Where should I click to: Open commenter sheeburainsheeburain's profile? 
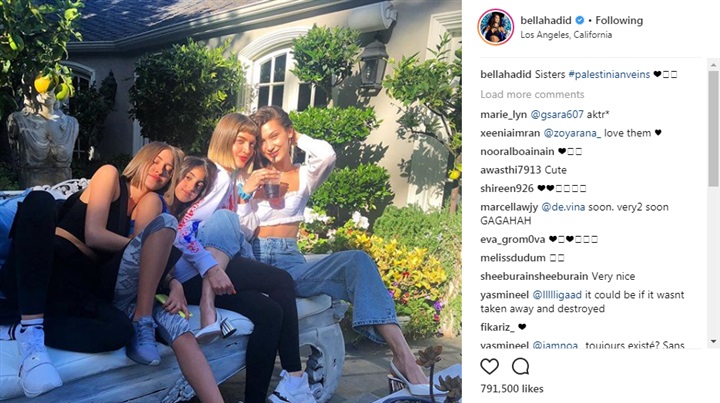click(534, 276)
